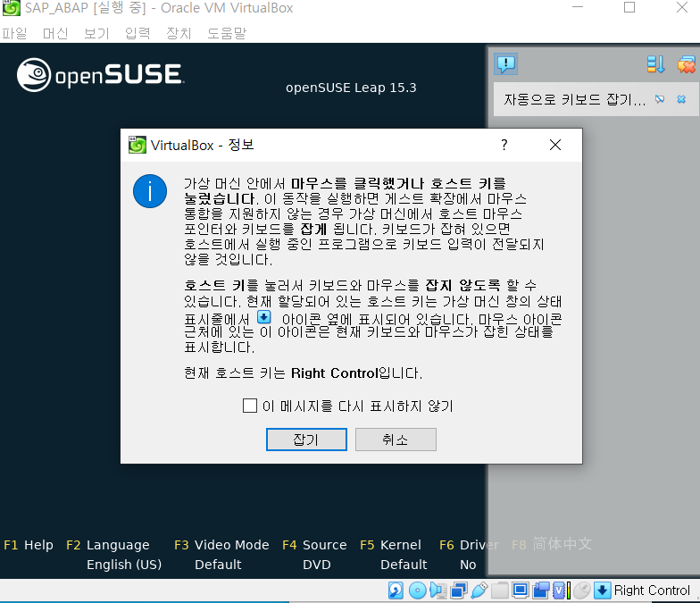Open audio settings icon in status bar
This screenshot has width=700, height=603.
coord(437,590)
